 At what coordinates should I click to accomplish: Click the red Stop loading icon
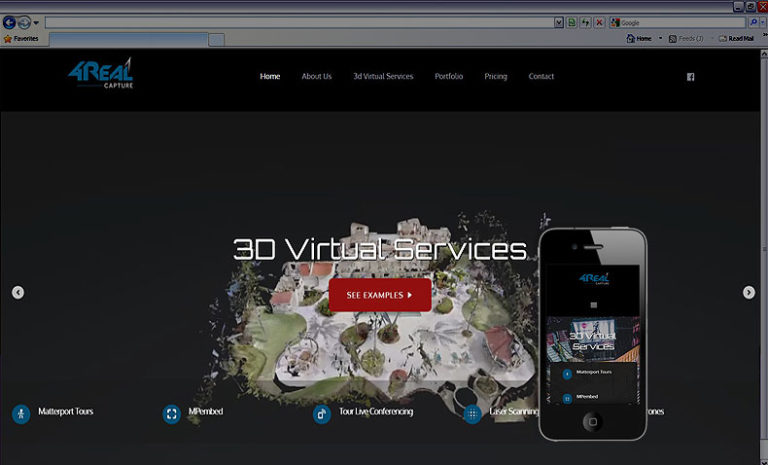click(x=599, y=23)
